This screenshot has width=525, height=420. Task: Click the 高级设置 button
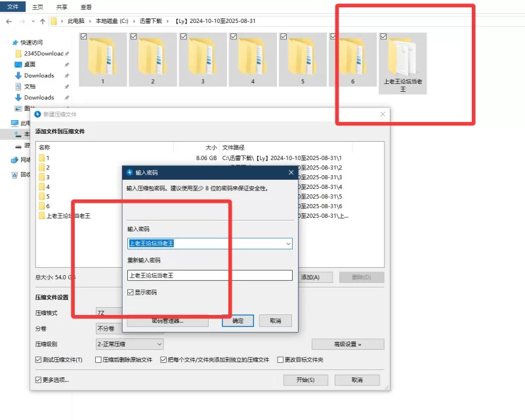pos(347,344)
